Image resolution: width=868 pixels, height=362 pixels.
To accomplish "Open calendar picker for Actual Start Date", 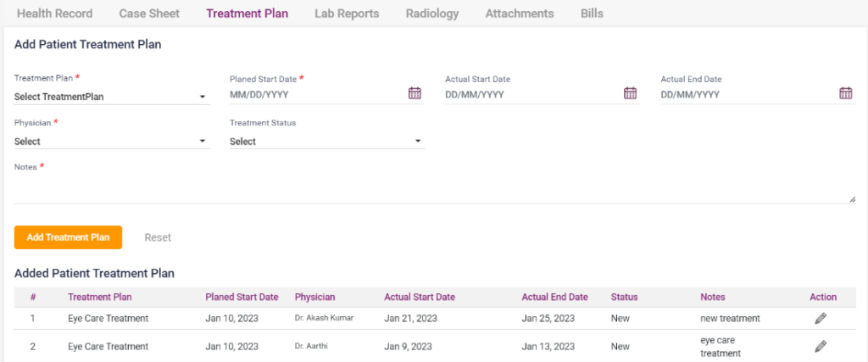I will click(630, 93).
